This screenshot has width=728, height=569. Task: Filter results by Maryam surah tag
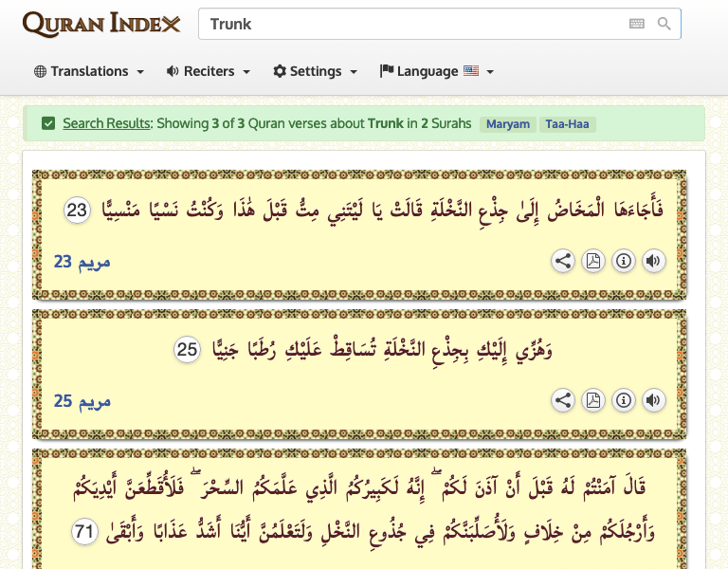tap(508, 124)
